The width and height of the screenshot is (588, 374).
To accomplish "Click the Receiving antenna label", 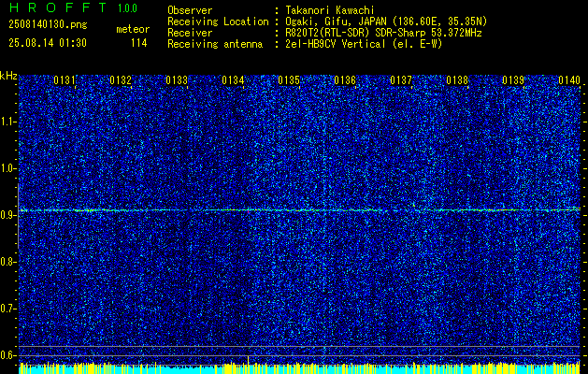I will coord(215,44).
